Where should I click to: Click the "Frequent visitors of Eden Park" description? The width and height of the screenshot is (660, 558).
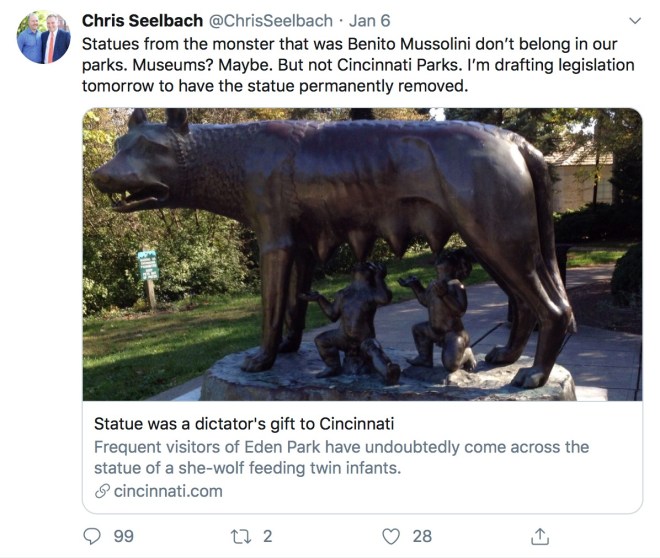click(340, 456)
